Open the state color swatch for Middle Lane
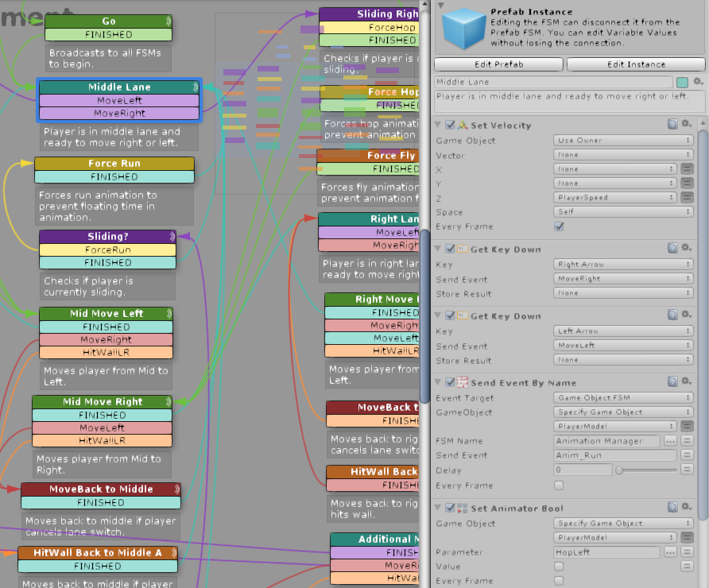 [x=682, y=82]
